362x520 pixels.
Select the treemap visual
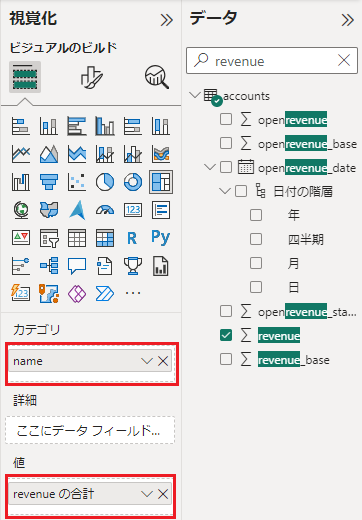coord(161,182)
